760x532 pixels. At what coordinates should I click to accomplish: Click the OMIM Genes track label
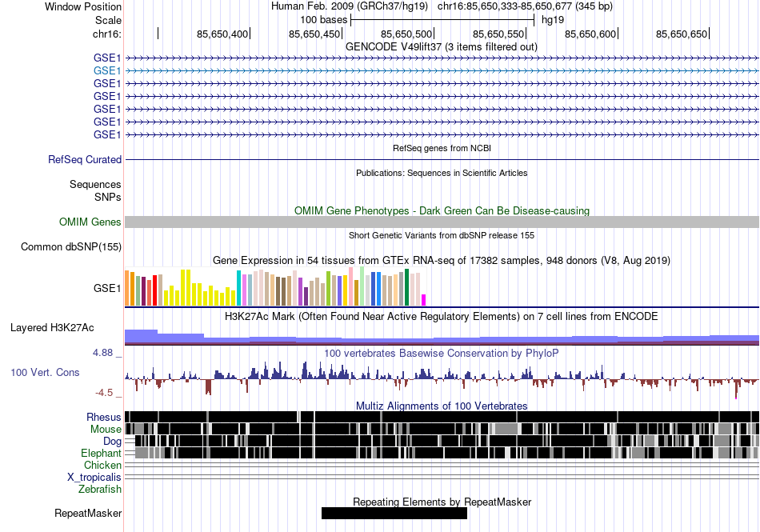[x=90, y=222]
